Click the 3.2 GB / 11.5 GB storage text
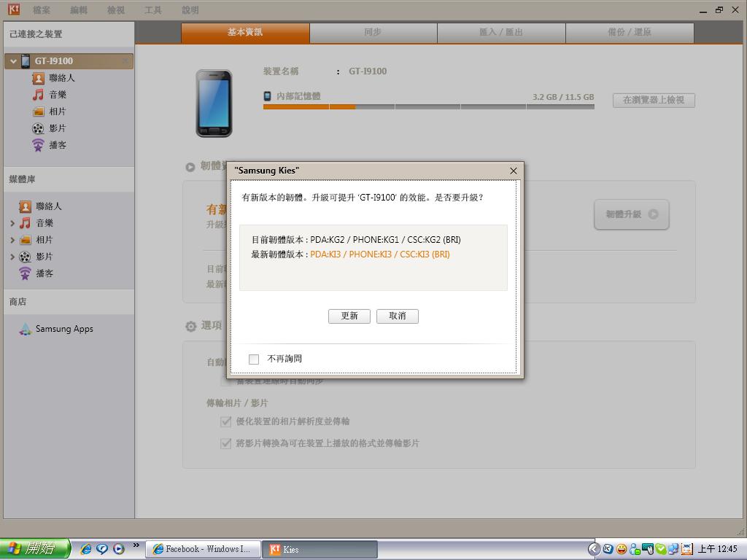 pos(563,97)
